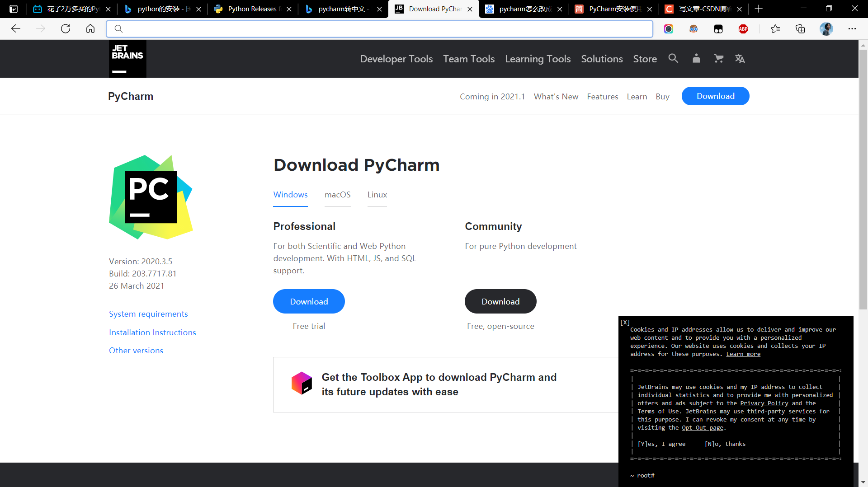
Task: Close the Download PyCharm tab
Action: tap(470, 9)
